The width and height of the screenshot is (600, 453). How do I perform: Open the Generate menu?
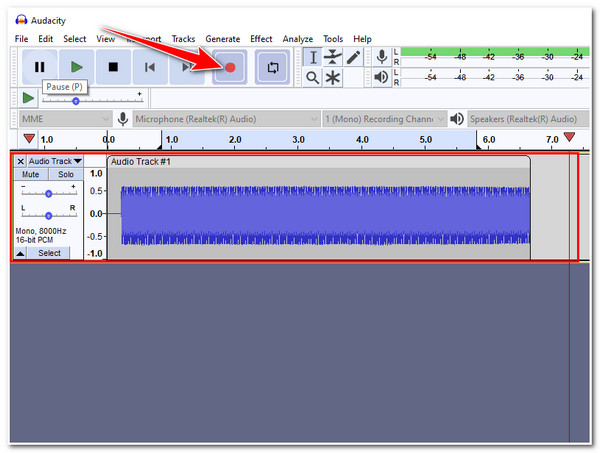pos(223,39)
